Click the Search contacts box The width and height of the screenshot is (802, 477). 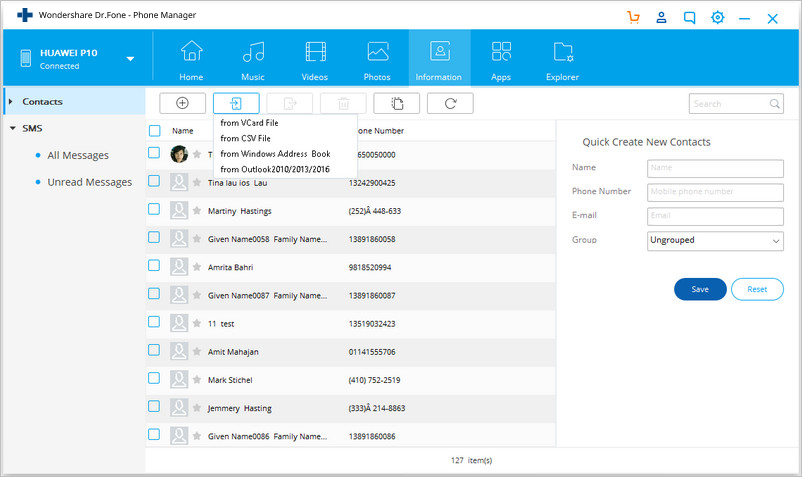point(736,104)
